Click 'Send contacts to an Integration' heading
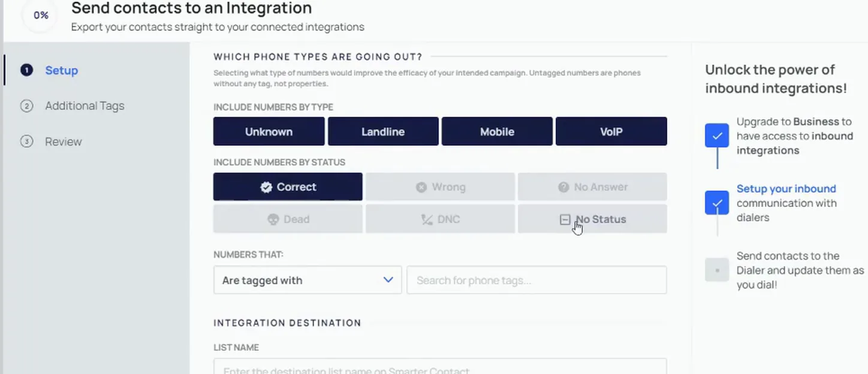The image size is (868, 374). 191,8
